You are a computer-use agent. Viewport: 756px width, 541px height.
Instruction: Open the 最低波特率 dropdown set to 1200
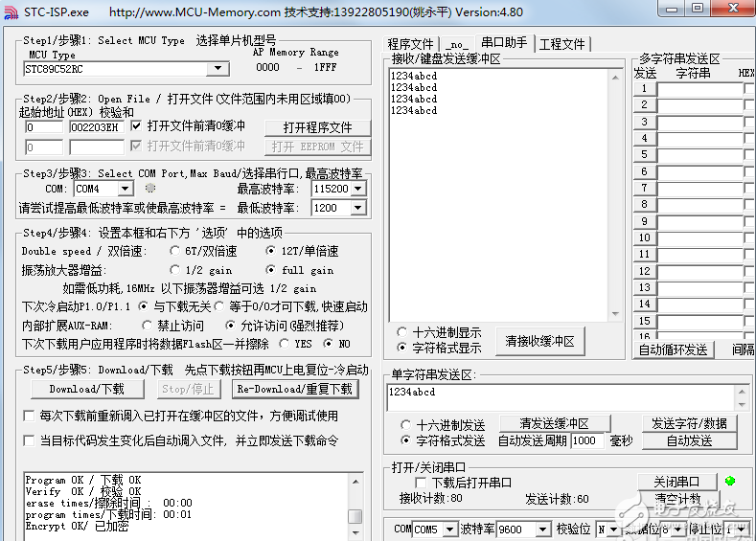(x=357, y=208)
